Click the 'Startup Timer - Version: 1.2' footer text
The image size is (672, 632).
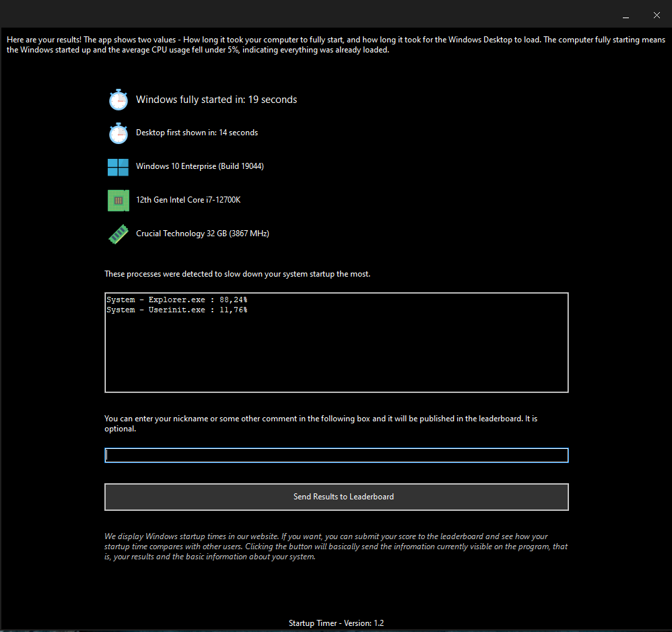(x=337, y=623)
